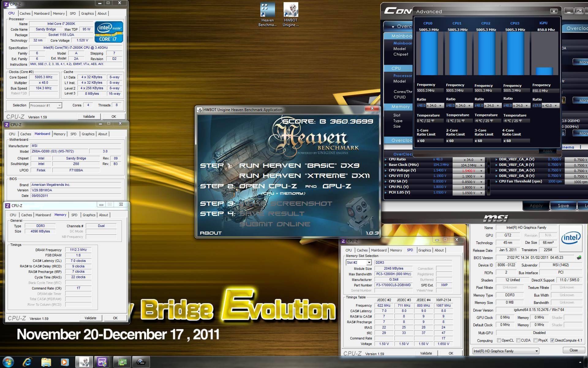
Task: Click Save in MSI Control Center
Action: pyautogui.click(x=563, y=206)
